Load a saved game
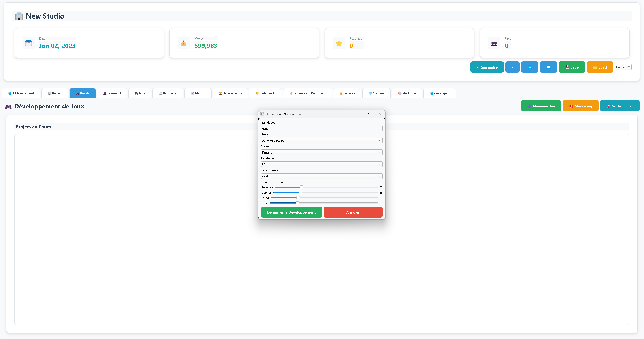The height and width of the screenshot is (339, 644). click(x=600, y=67)
